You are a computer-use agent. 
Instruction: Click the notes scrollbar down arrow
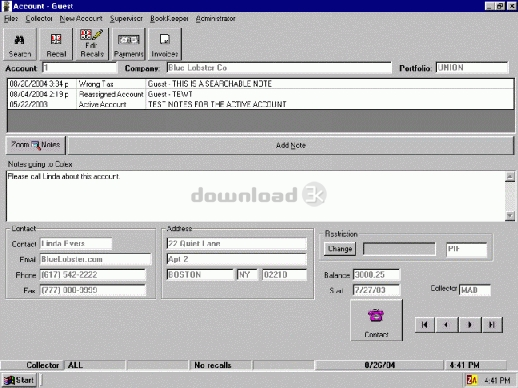coord(510,216)
